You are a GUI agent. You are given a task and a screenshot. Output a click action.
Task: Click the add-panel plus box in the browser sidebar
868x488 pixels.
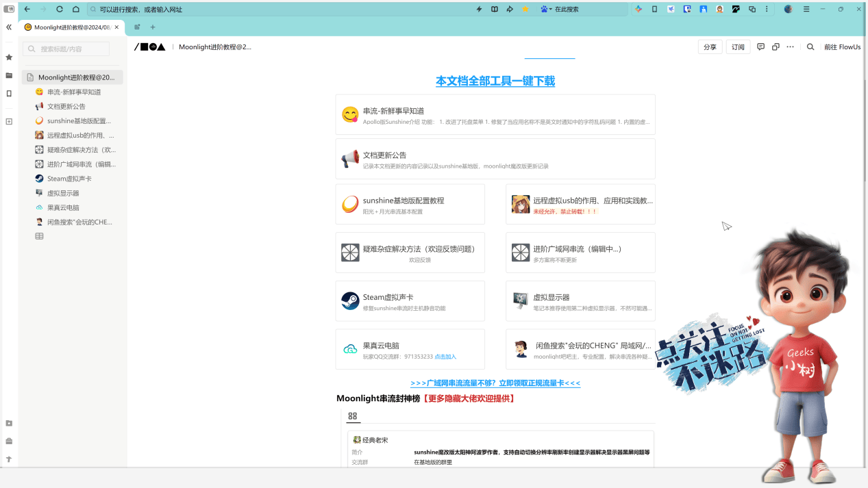(x=9, y=122)
